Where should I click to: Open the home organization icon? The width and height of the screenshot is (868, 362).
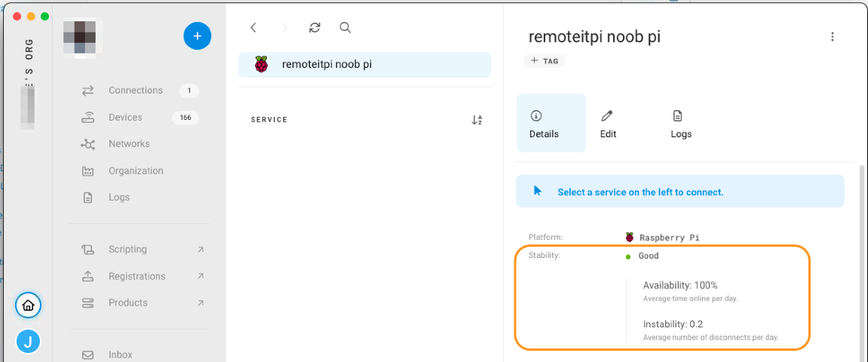point(28,305)
